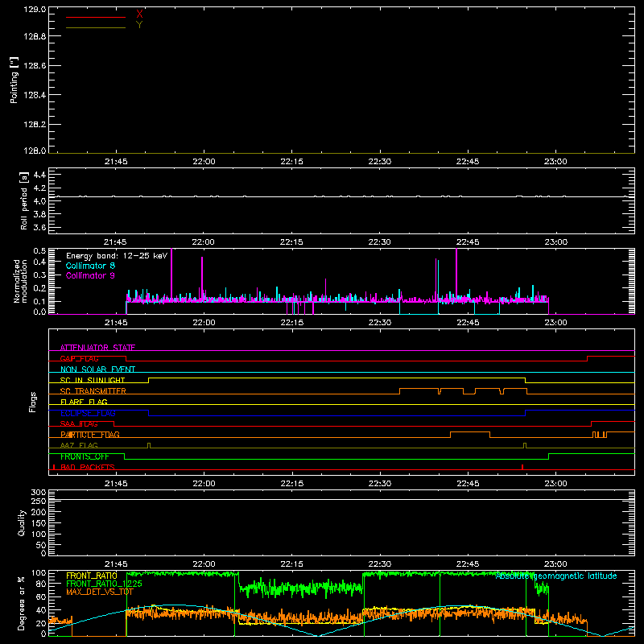644x644 pixels.
Task: Click the 'Degrees or %' axis title
Action: pyautogui.click(x=22, y=603)
